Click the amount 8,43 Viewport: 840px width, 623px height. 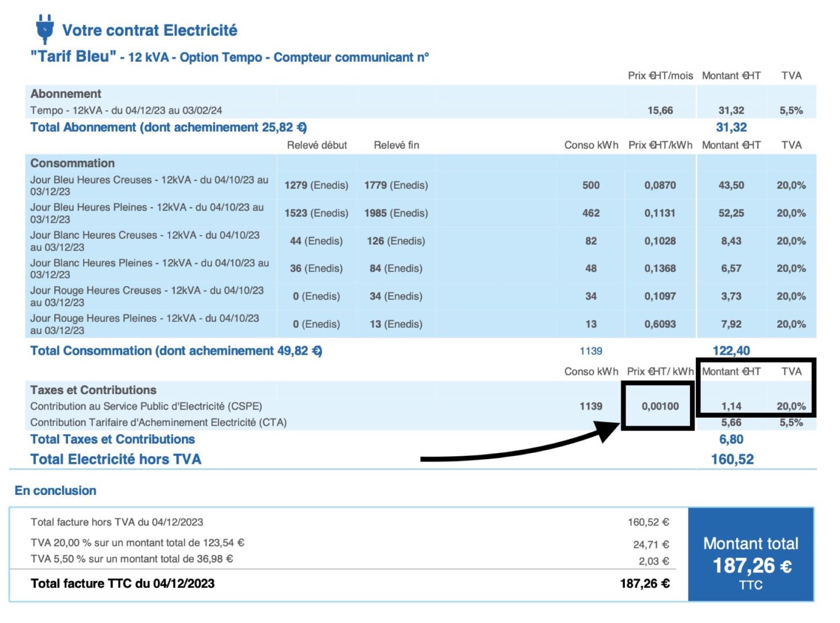coord(731,241)
